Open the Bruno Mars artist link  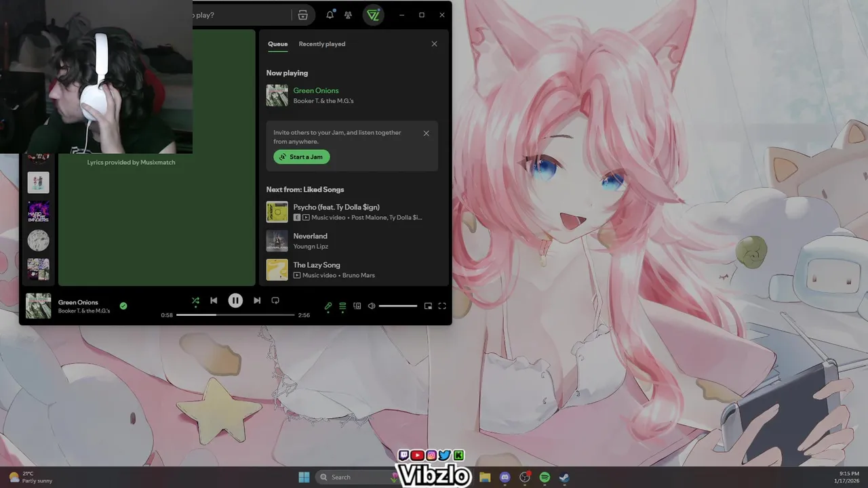pos(359,275)
